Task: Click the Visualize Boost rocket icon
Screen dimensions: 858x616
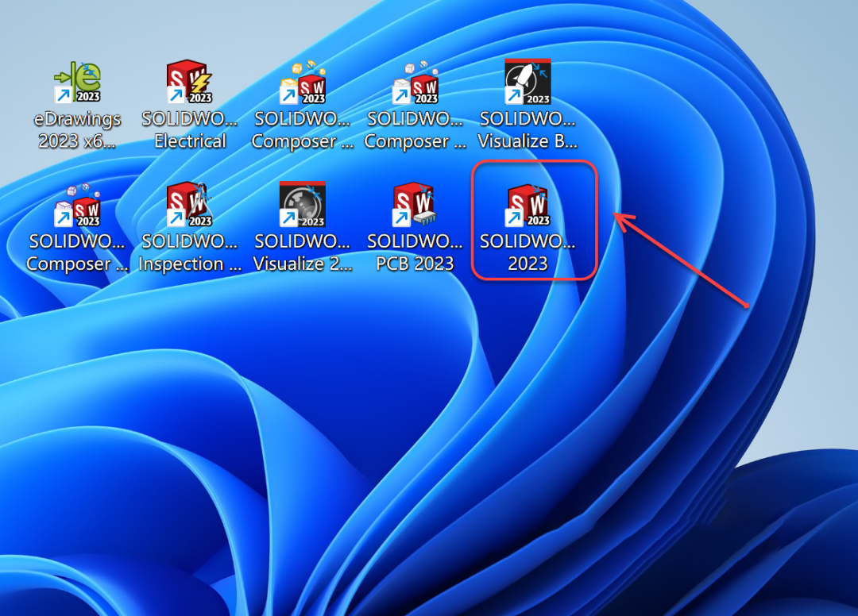Action: (x=528, y=83)
